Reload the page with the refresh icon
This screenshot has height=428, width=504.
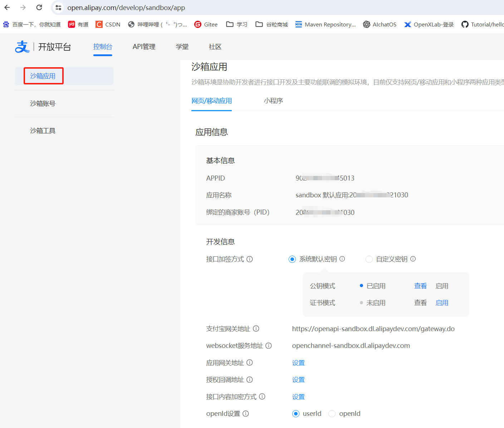point(39,8)
